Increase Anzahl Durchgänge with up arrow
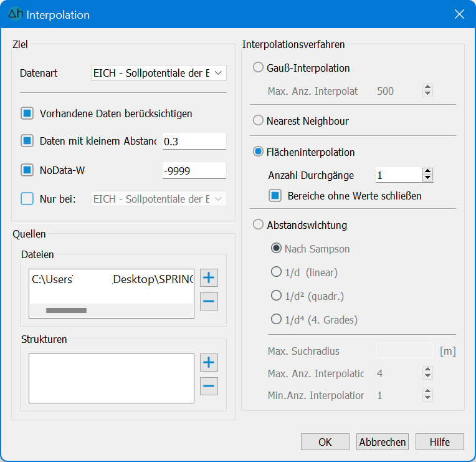Screen dimensions: 476x462 coord(427,172)
